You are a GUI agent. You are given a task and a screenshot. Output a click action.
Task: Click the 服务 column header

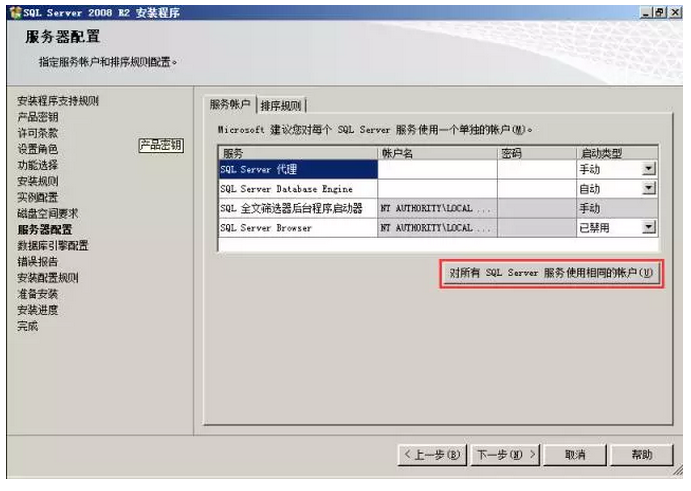coord(298,153)
